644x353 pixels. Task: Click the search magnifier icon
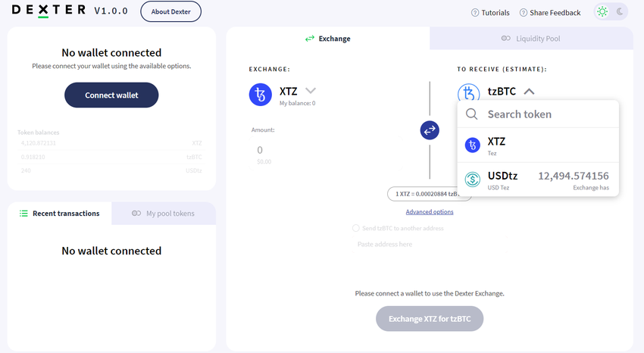[472, 114]
